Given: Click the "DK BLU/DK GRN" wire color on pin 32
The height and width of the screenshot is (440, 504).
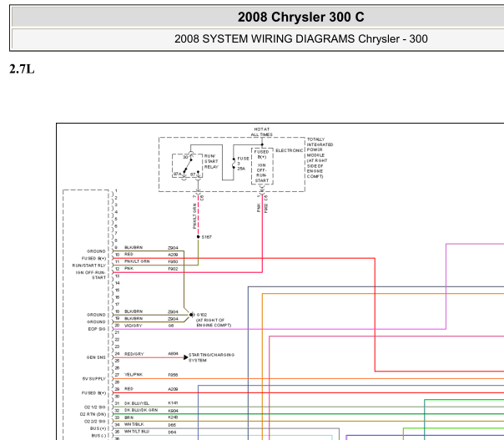Looking at the screenshot, I should [141, 411].
